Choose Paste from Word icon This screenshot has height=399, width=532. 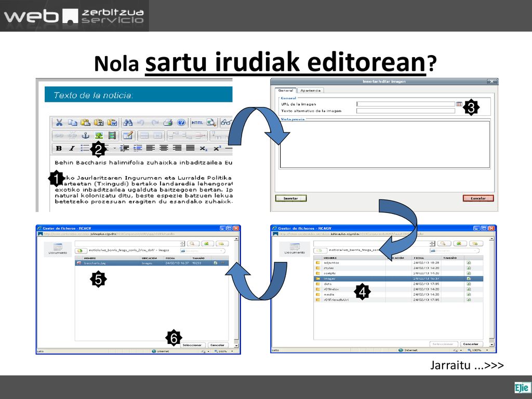[112, 123]
